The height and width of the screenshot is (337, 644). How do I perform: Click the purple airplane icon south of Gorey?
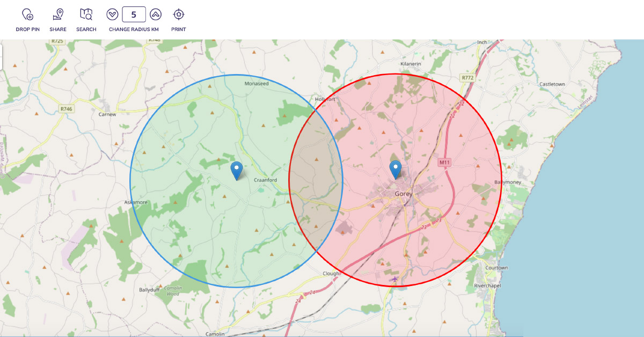[396, 279]
